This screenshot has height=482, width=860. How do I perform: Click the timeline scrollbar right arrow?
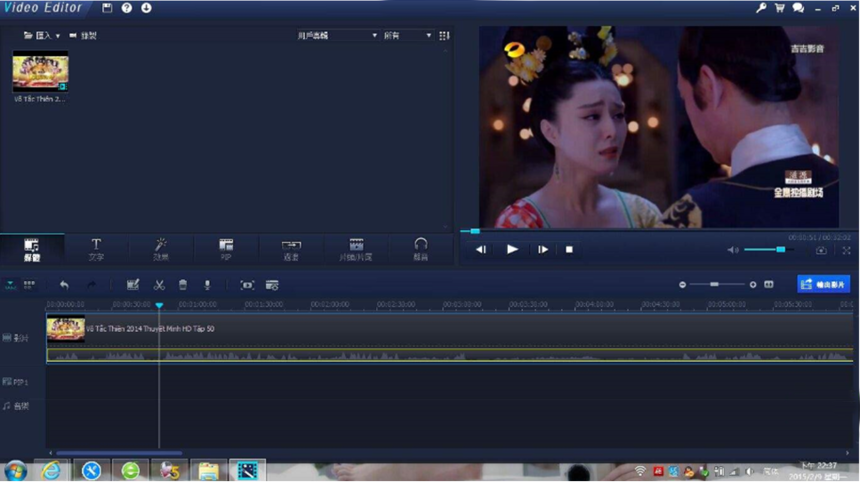[x=847, y=453]
